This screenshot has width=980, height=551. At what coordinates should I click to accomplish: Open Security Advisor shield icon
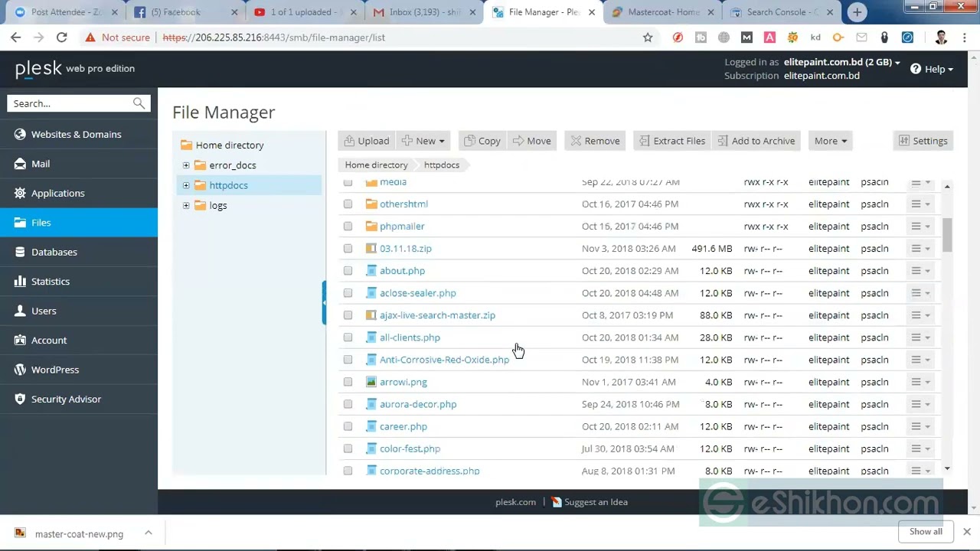point(20,399)
